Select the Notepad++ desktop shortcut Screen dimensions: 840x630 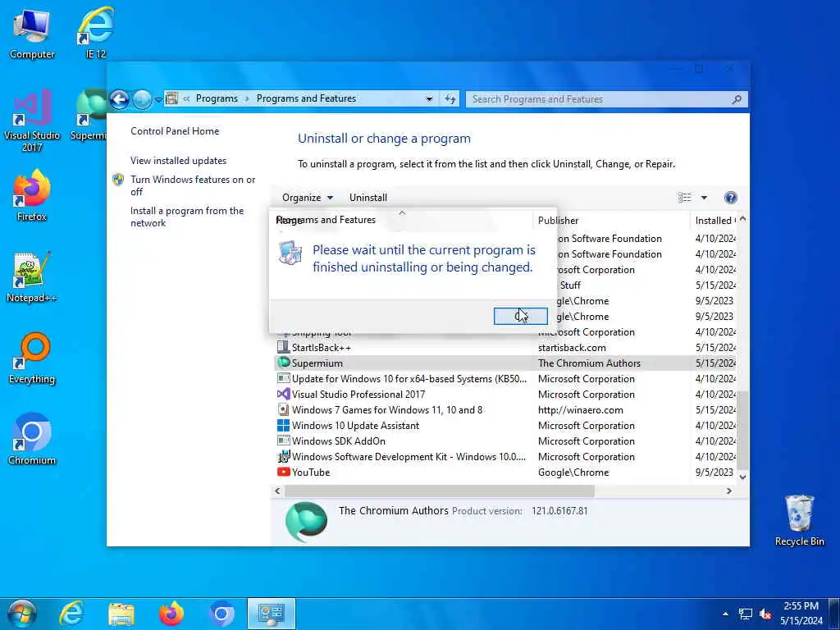click(x=32, y=277)
